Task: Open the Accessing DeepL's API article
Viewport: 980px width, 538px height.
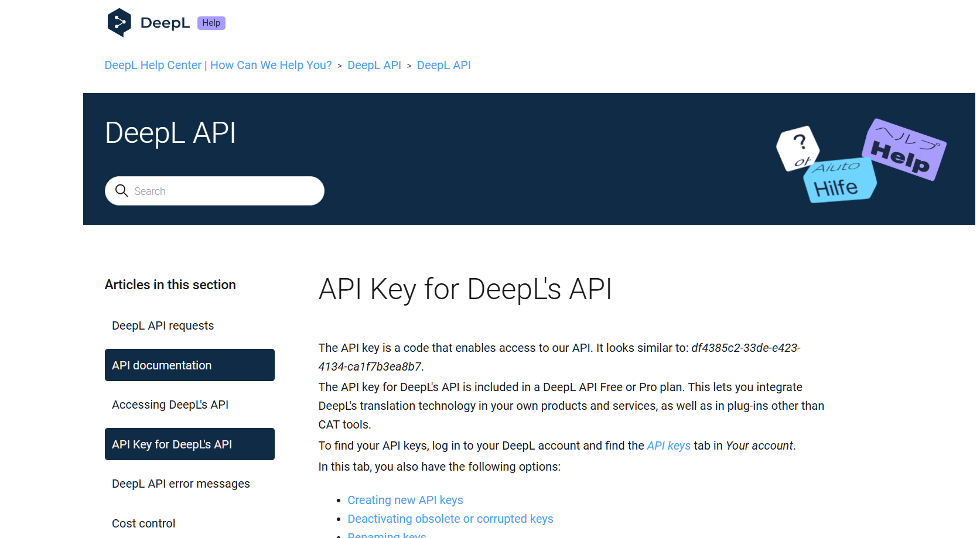Action: coord(170,405)
